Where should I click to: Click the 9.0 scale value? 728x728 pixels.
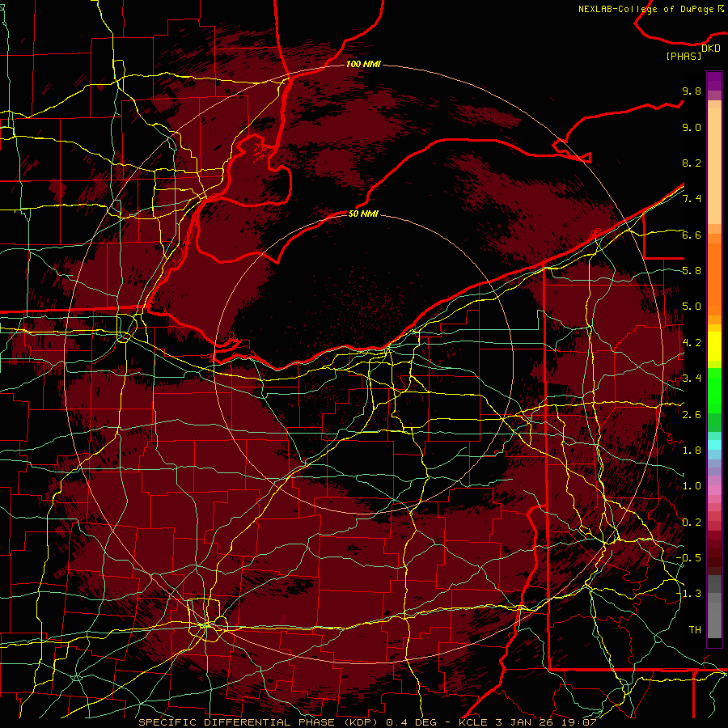(692, 127)
